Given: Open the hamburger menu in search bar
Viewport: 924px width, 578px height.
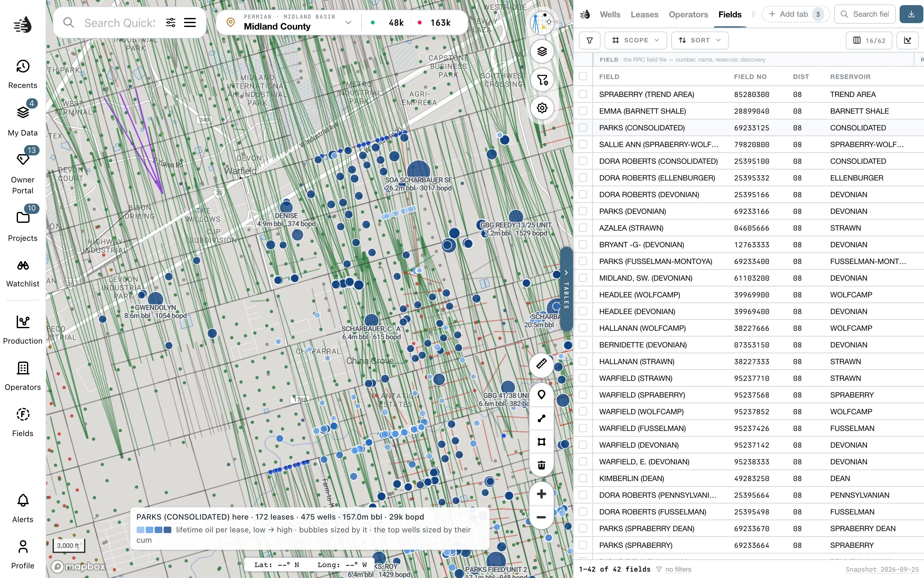Looking at the screenshot, I should coord(190,22).
